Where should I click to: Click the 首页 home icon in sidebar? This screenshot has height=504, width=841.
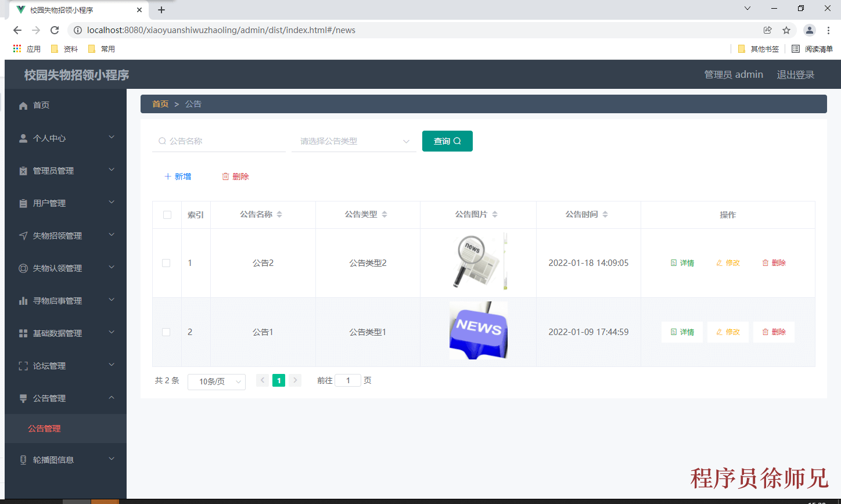(x=23, y=105)
